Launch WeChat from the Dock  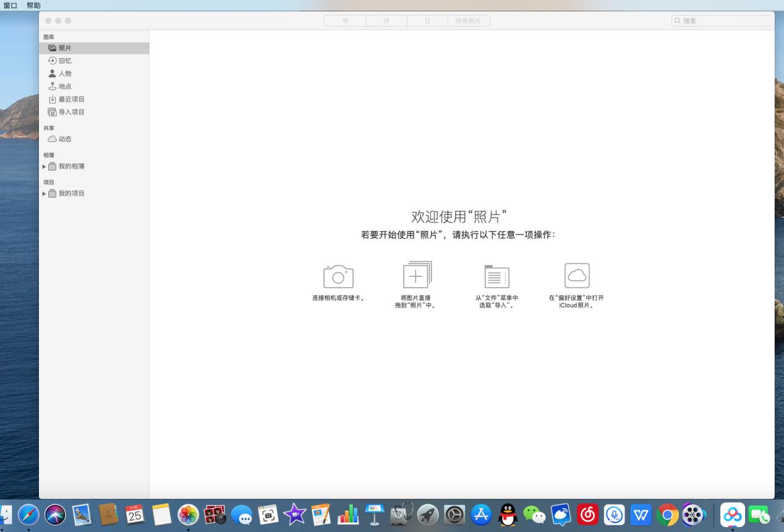pos(535,514)
